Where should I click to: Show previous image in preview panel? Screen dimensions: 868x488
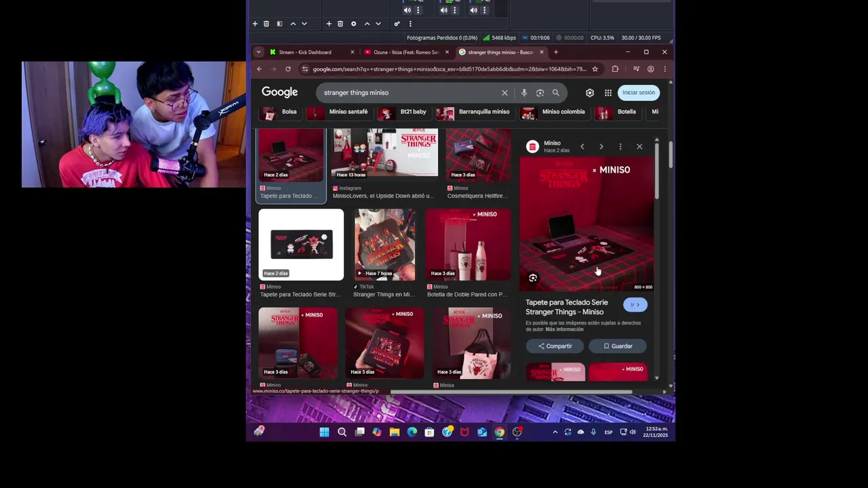[x=582, y=146]
